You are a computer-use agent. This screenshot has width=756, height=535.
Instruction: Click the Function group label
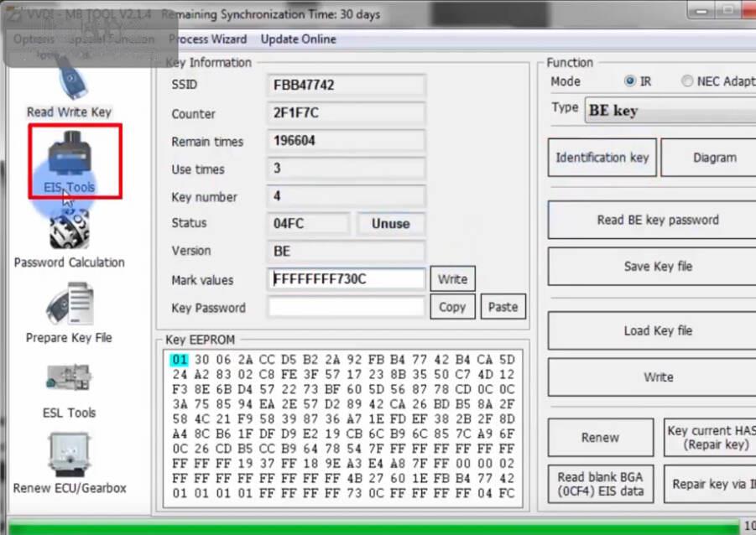(570, 63)
